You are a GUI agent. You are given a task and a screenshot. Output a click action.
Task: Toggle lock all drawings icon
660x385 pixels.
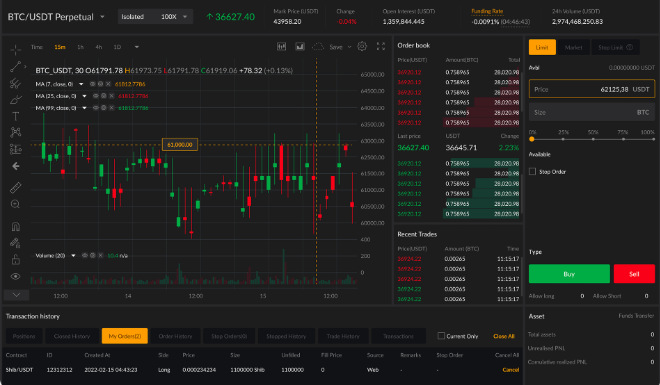click(x=16, y=259)
